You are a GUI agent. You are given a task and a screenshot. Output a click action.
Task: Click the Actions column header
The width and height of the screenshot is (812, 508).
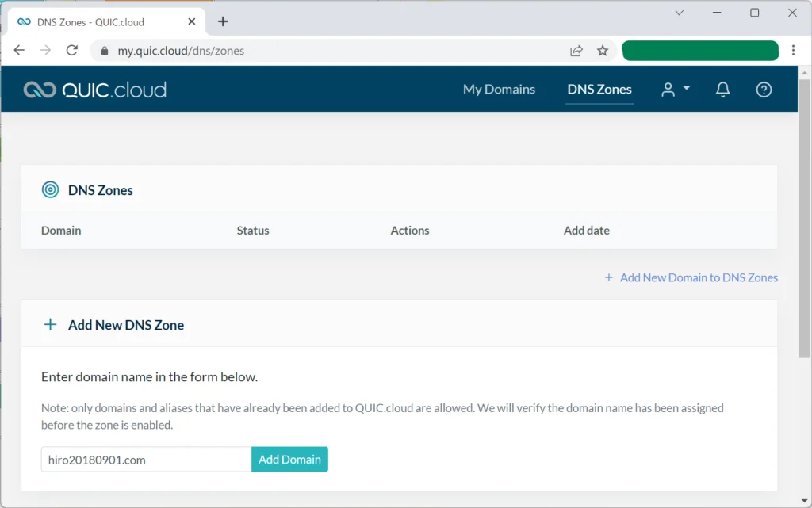click(410, 230)
